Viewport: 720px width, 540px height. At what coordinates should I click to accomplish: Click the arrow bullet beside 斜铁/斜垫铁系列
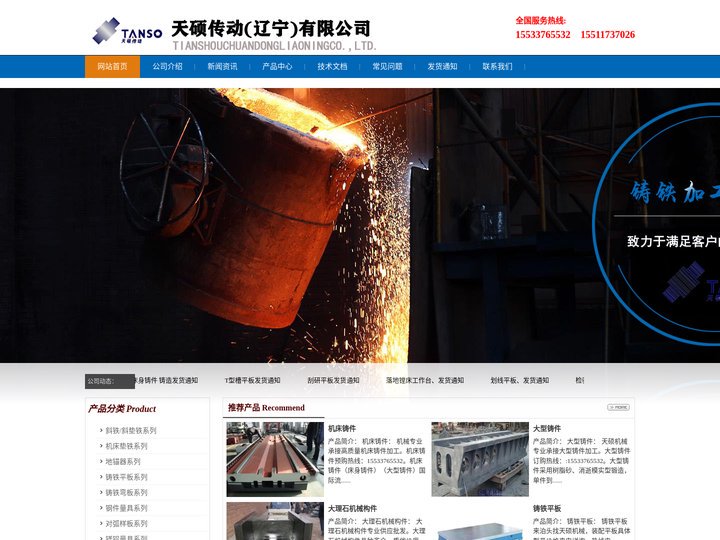click(101, 430)
